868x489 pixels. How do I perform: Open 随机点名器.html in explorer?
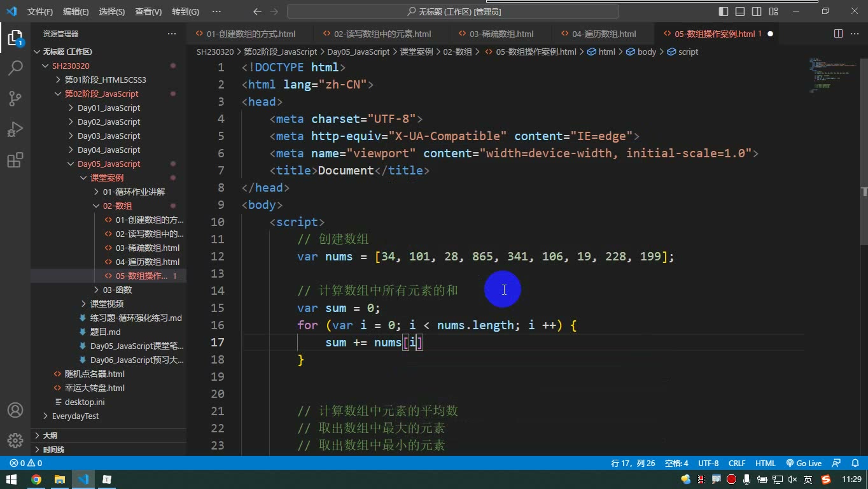coord(108,374)
